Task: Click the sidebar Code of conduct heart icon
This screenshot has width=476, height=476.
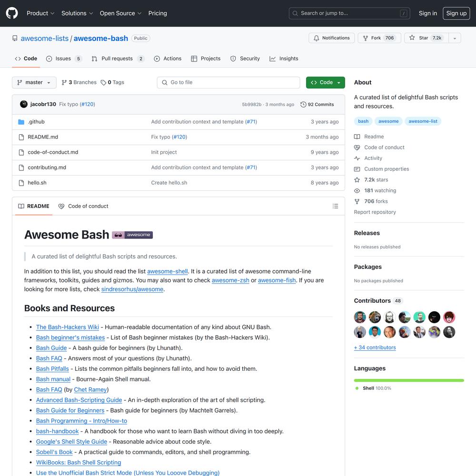Action: pos(357,148)
